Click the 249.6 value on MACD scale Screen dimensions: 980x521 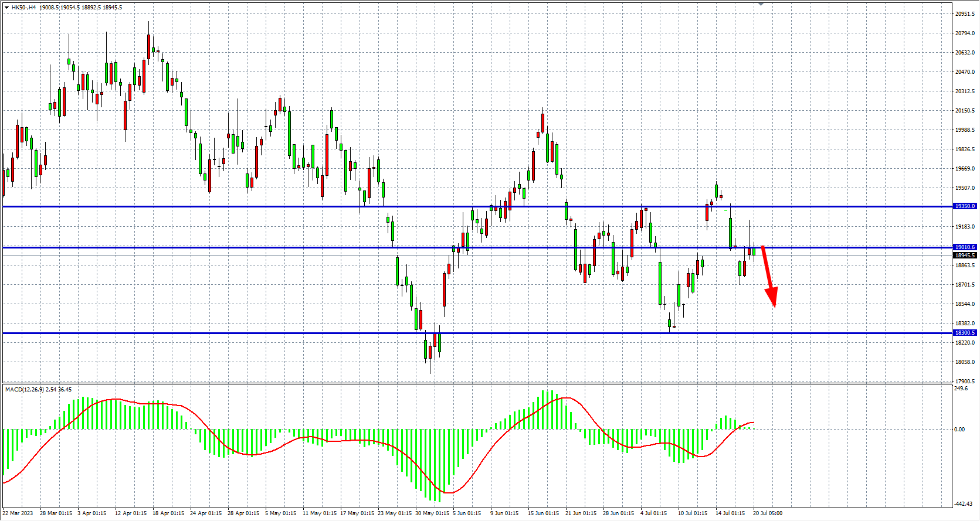pyautogui.click(x=961, y=389)
